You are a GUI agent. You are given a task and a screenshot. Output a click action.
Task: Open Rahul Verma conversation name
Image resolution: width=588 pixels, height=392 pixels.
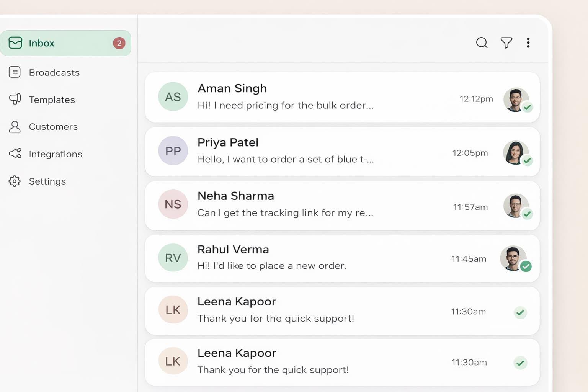point(233,249)
